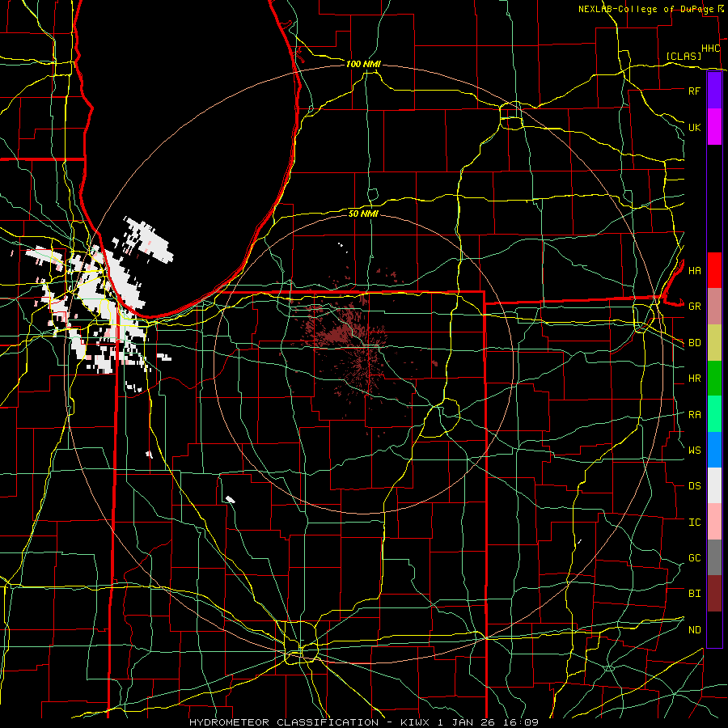Click the DS white legend swatch

[x=714, y=485]
